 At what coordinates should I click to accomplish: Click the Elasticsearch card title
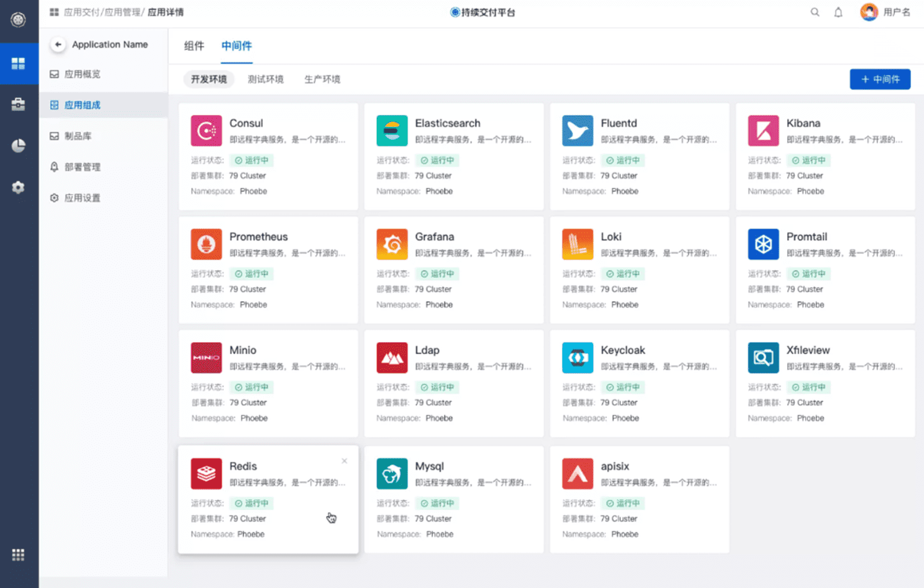[x=447, y=123]
